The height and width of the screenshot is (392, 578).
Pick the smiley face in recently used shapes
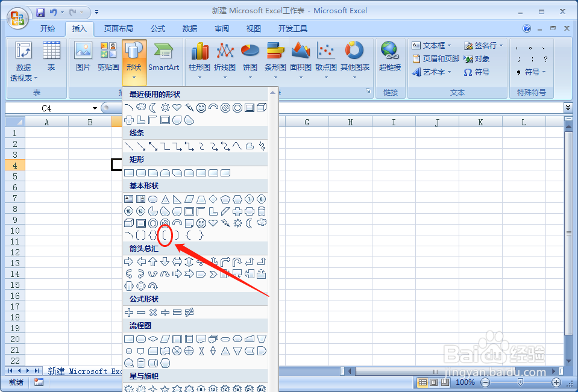201,108
